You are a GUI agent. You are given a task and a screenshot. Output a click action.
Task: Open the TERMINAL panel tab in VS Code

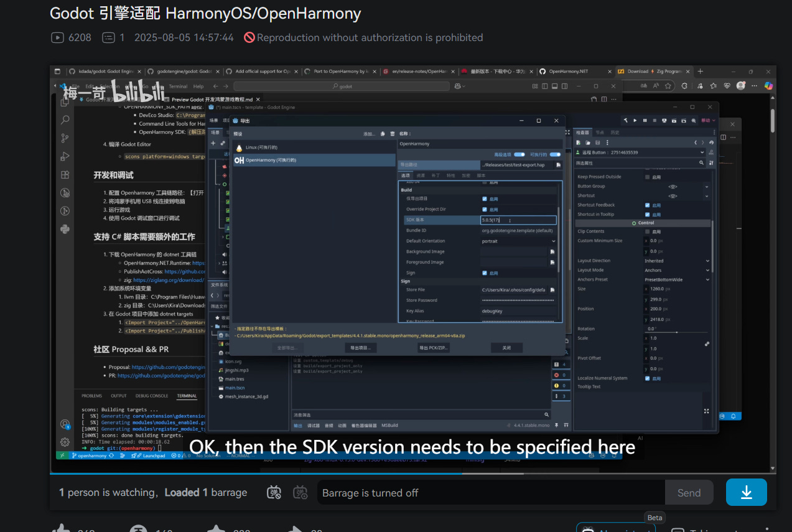tap(187, 396)
